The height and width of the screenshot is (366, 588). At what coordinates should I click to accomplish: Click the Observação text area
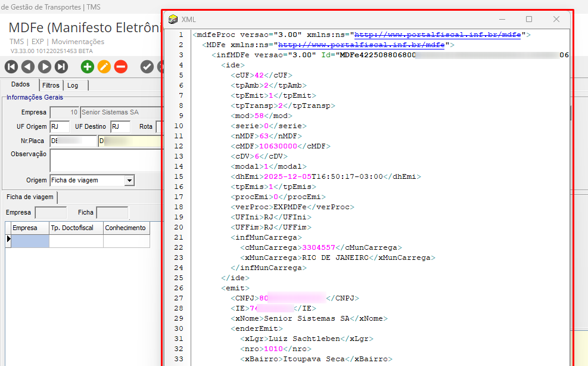point(106,160)
